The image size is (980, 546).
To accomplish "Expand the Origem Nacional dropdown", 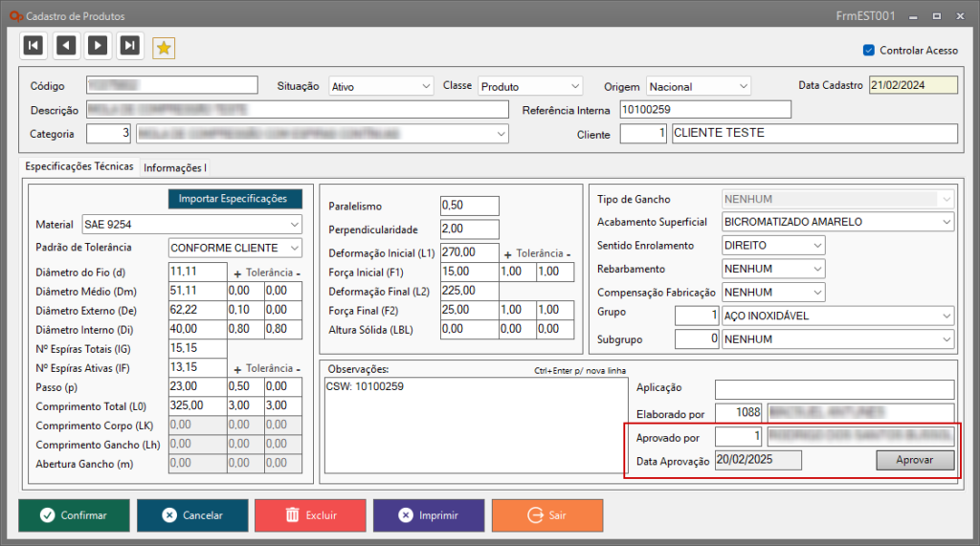I will 699,86.
